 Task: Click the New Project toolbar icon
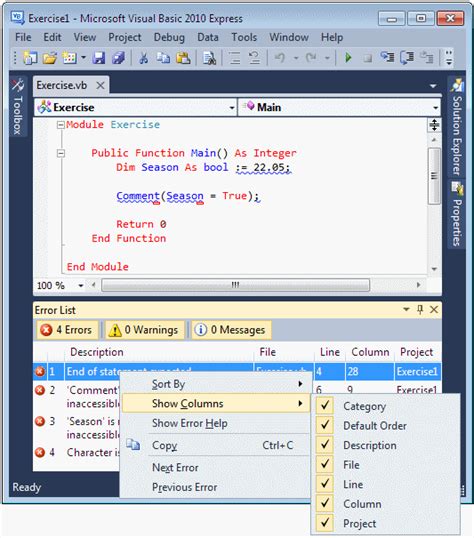30,58
